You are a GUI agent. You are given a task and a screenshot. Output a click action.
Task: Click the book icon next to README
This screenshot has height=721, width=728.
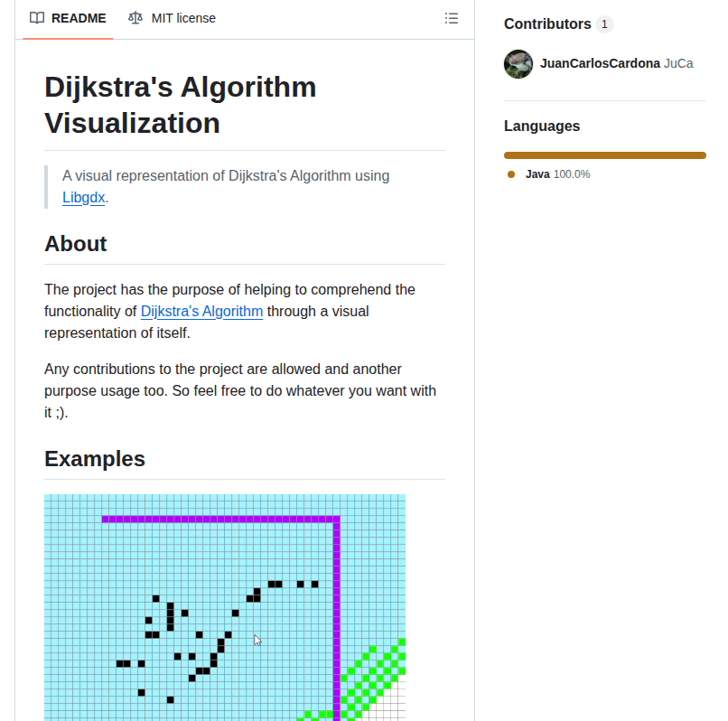pos(36,17)
